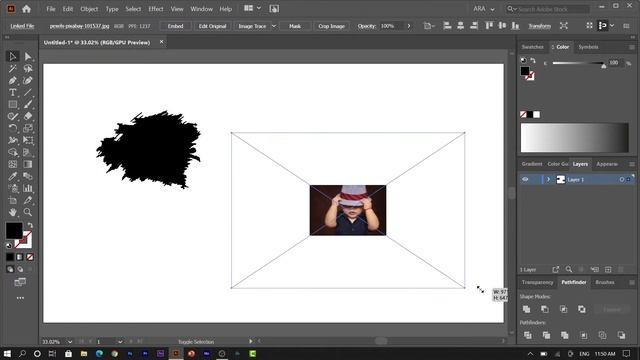Viewport: 640px width, 360px height.
Task: Select the Paintbrush tool
Action: tap(28, 104)
